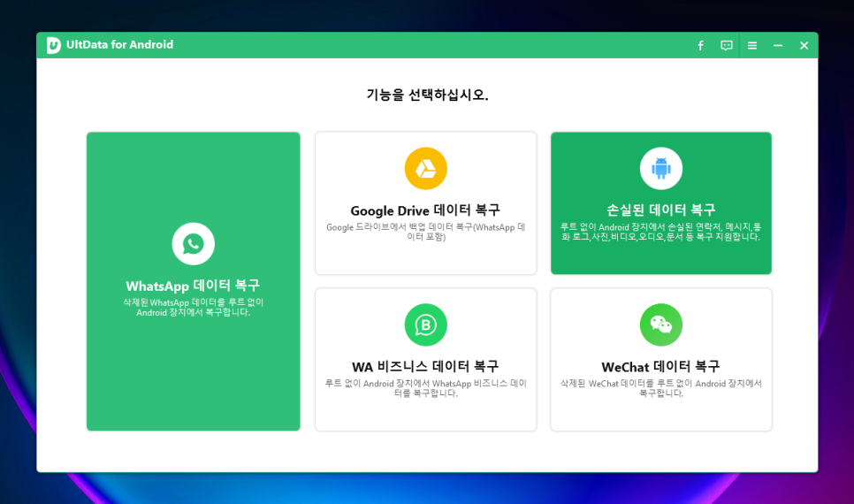The image size is (854, 504).
Task: Select 손실된 데이터 복구 title
Action: click(661, 210)
